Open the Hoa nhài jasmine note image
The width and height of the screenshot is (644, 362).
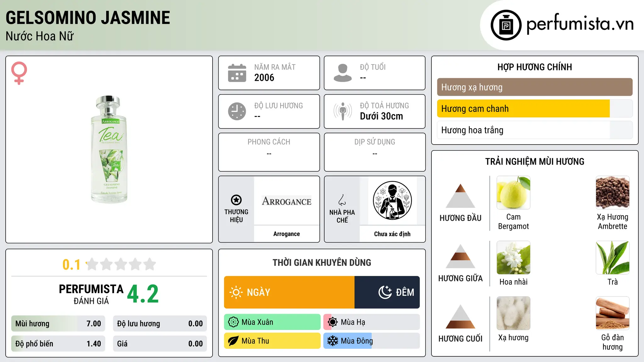click(514, 258)
